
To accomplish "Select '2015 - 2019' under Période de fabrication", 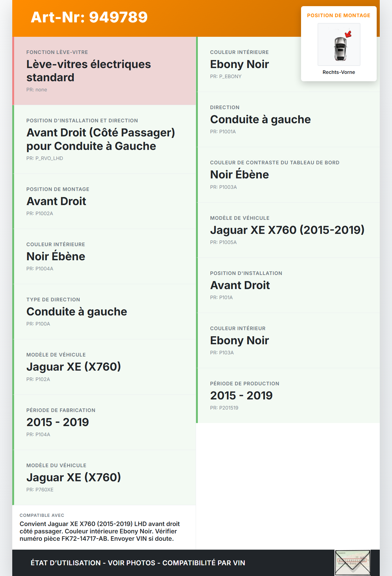I will tap(58, 422).
